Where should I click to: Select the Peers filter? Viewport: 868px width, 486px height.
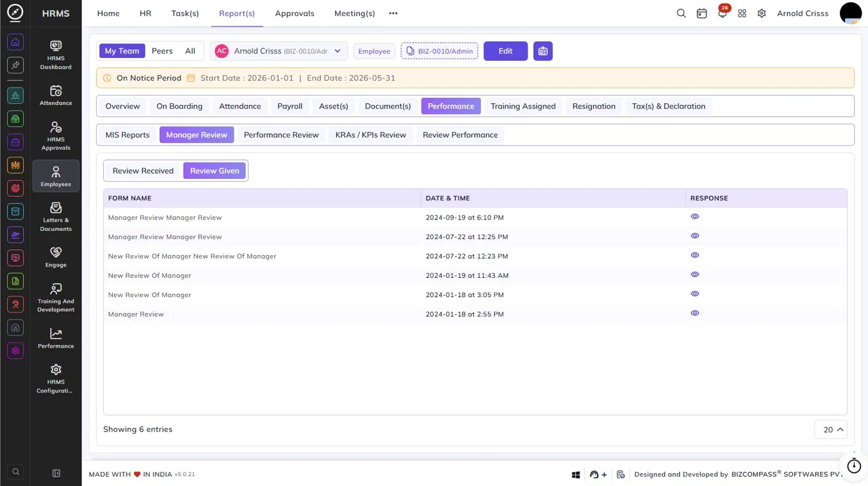(162, 51)
